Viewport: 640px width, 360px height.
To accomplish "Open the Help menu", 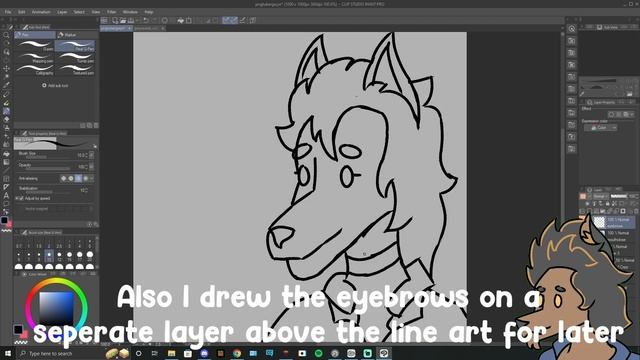I will point(149,12).
